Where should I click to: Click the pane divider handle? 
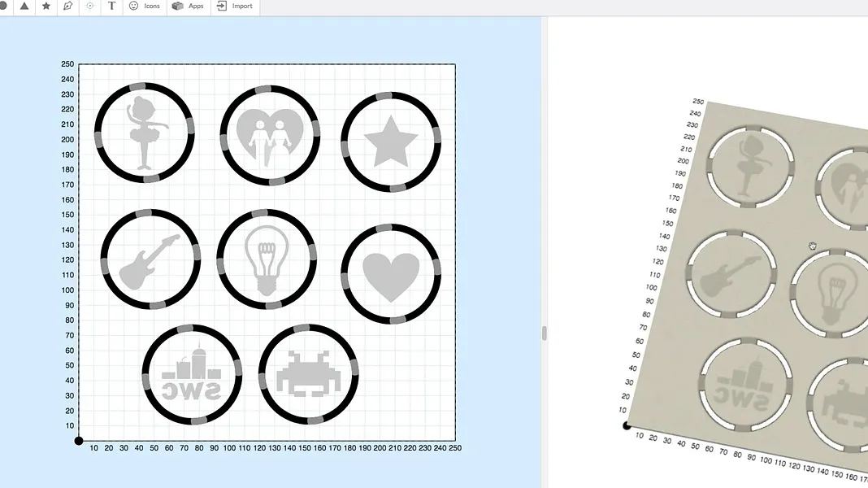pyautogui.click(x=545, y=333)
